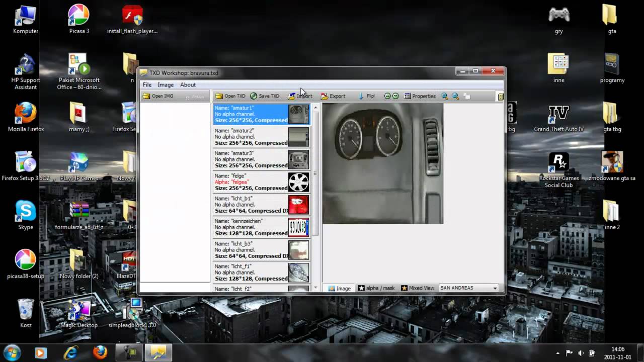
Task: Select the formularze_ad_uz_z archive icon
Action: tap(79, 216)
